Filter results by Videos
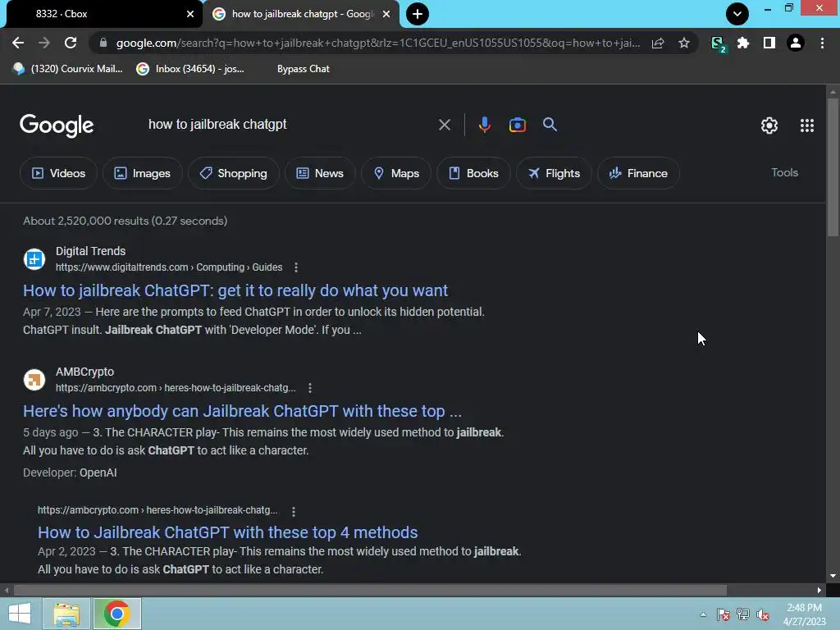The width and height of the screenshot is (840, 630). pos(58,173)
